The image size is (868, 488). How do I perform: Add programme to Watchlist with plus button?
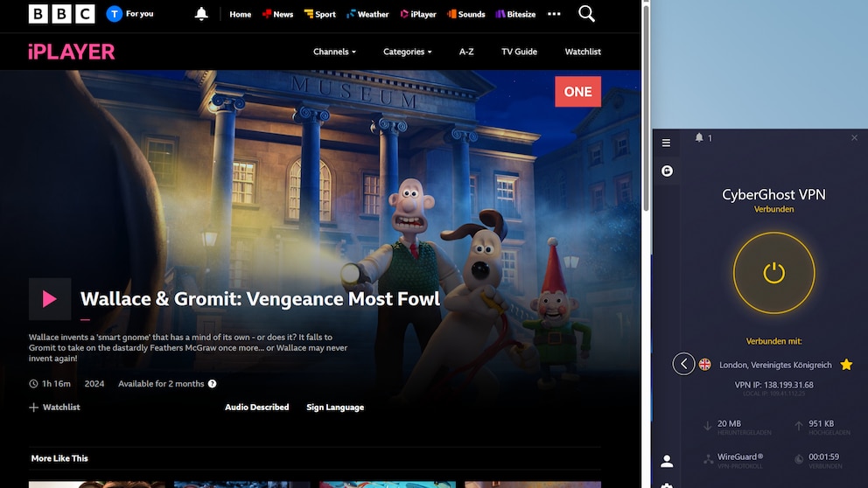[x=54, y=408]
